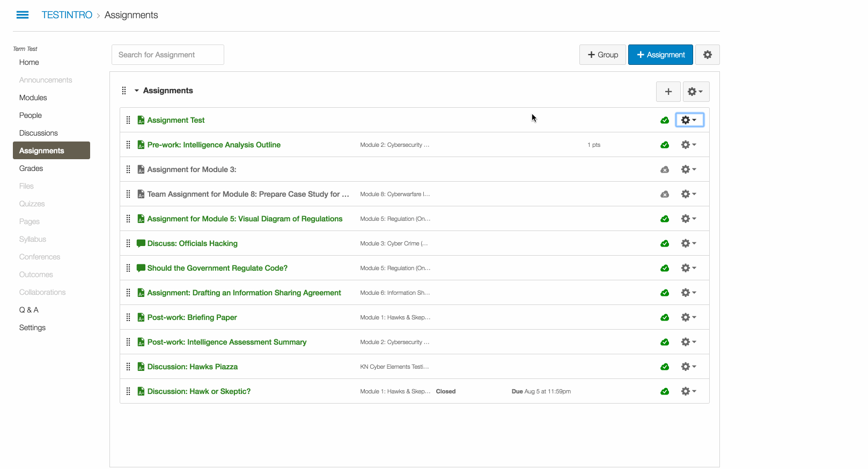The width and height of the screenshot is (868, 469).
Task: Open Pre-work: Intelligence Analysis Outline link
Action: coord(214,145)
